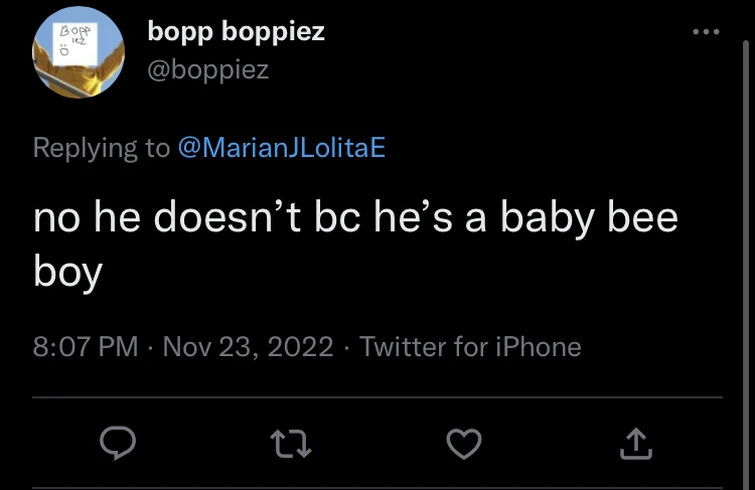Image resolution: width=755 pixels, height=490 pixels.
Task: Click the year 2022 in the date
Action: pyautogui.click(x=301, y=347)
